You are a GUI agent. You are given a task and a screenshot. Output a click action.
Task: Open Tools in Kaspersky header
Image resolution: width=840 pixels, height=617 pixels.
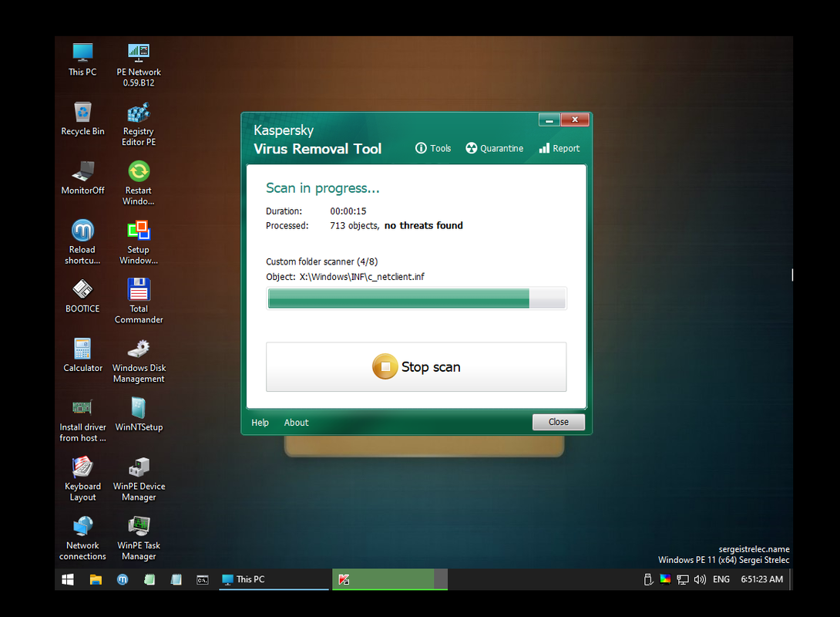tap(433, 149)
